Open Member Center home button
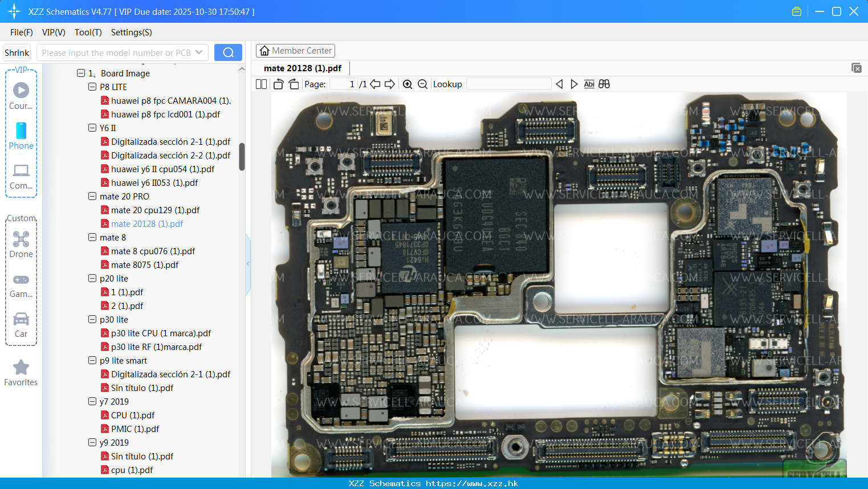This screenshot has width=868, height=489. click(x=295, y=51)
